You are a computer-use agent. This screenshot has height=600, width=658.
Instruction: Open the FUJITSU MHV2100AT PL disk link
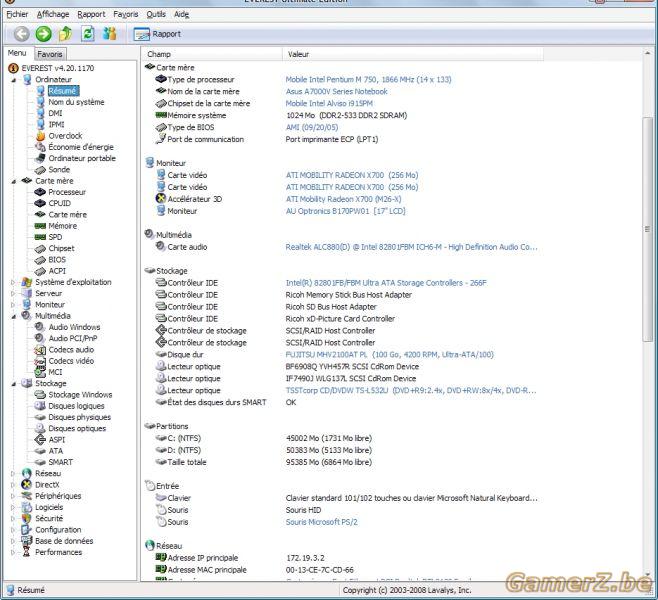point(390,355)
